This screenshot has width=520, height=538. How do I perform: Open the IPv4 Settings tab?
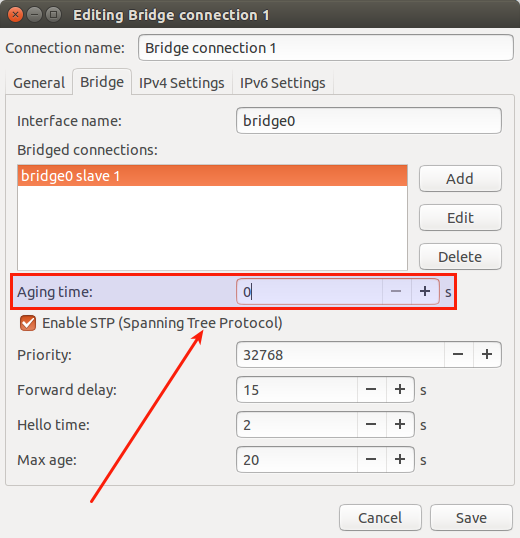tap(181, 83)
